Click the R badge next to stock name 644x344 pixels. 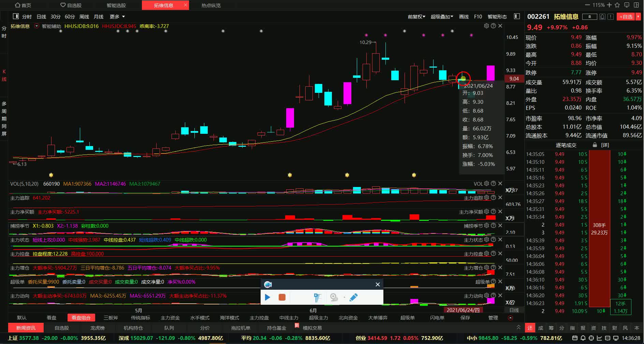point(590,16)
